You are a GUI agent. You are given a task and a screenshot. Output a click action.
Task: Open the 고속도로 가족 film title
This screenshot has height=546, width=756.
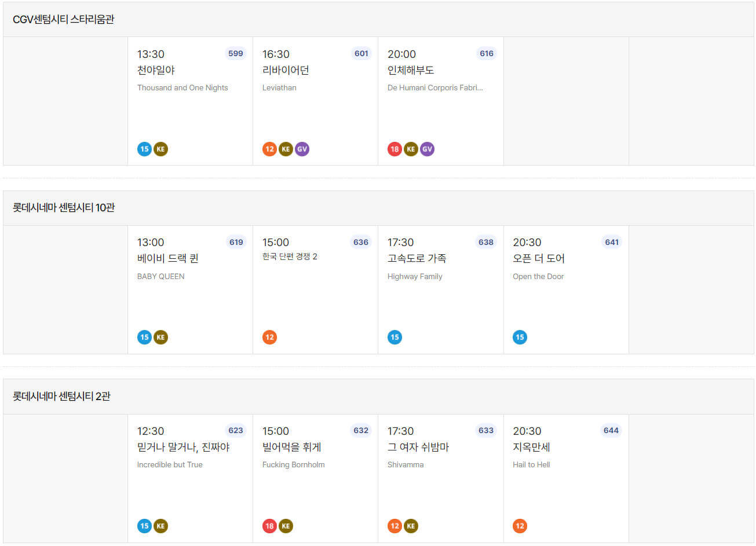click(x=417, y=258)
